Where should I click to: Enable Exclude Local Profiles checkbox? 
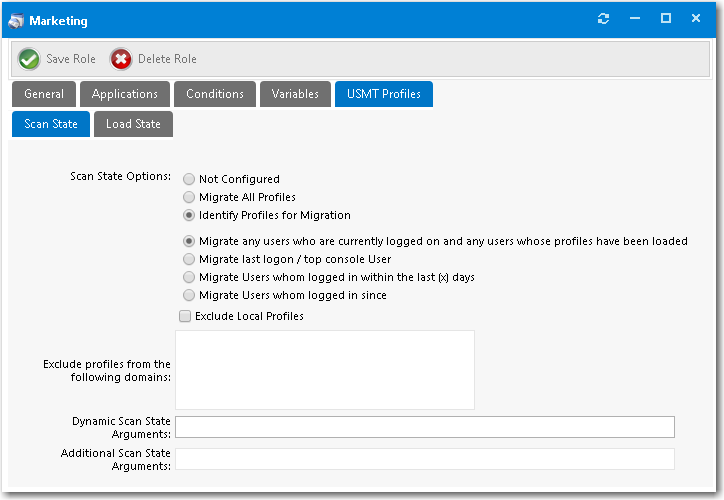click(184, 316)
